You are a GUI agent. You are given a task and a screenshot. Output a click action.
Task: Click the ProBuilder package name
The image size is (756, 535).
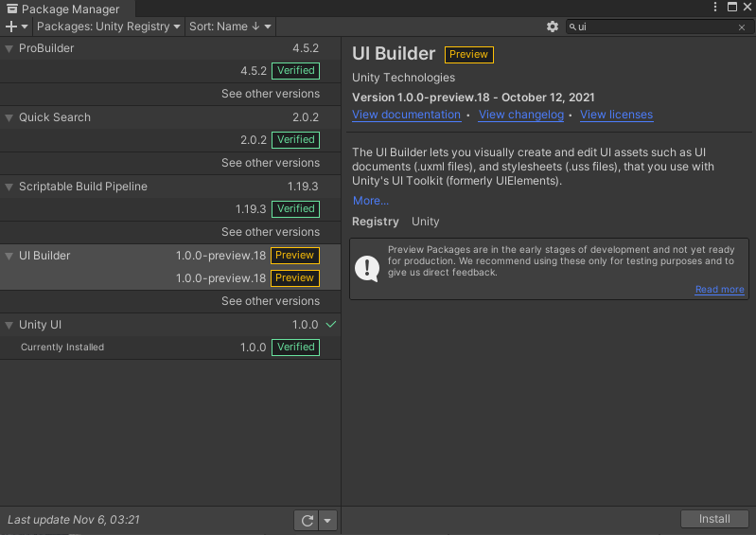pyautogui.click(x=46, y=48)
